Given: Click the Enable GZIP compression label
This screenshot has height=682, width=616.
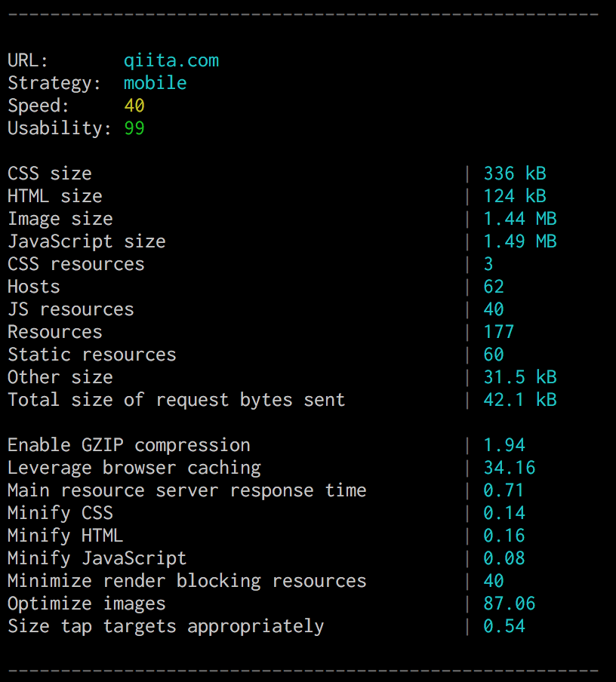Looking at the screenshot, I should click(x=129, y=446).
